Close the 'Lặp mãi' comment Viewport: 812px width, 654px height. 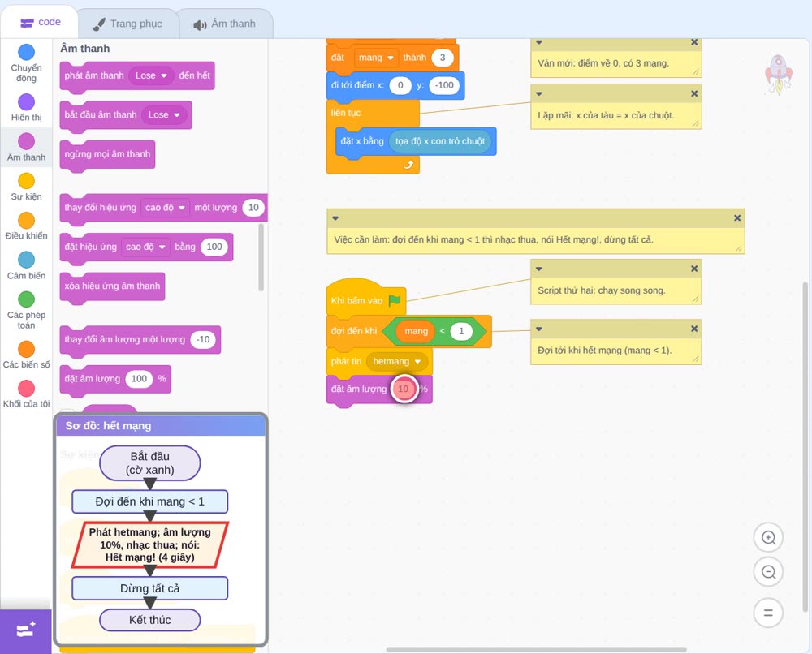click(x=694, y=93)
